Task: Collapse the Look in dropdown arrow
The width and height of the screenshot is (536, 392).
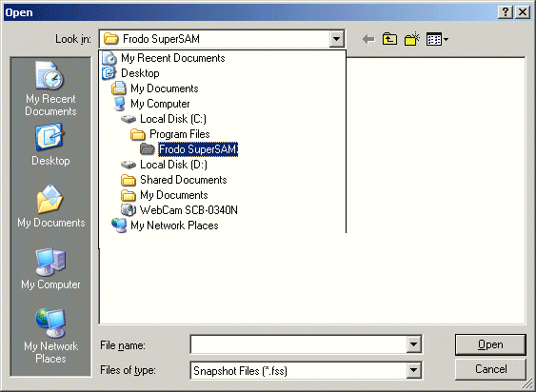Action: pyautogui.click(x=337, y=39)
